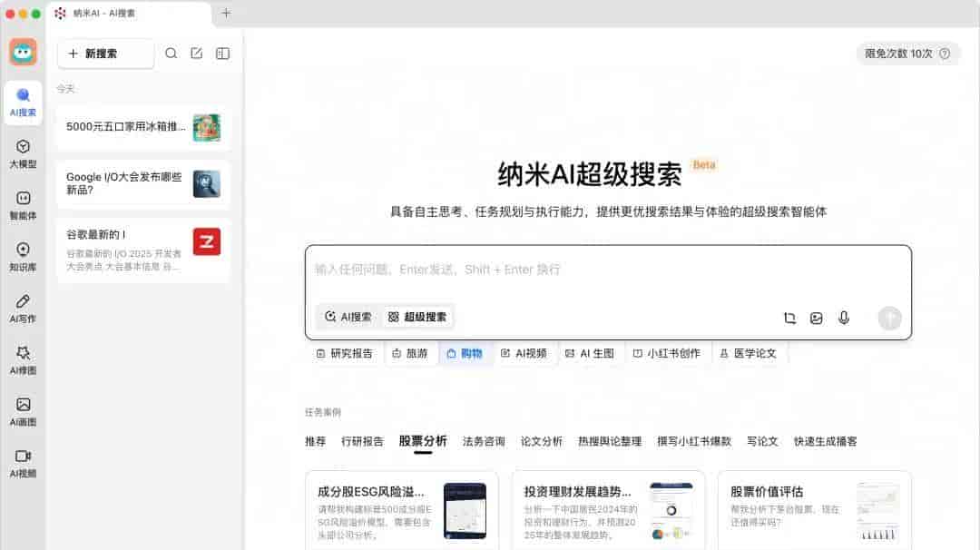
Task: Select 超级搜索 mode
Action: pyautogui.click(x=417, y=317)
